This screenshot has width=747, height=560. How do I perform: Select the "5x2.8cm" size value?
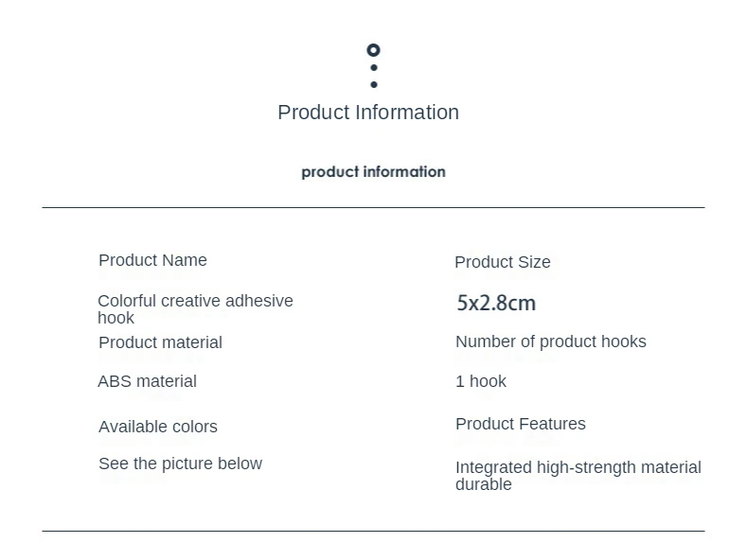tap(496, 304)
